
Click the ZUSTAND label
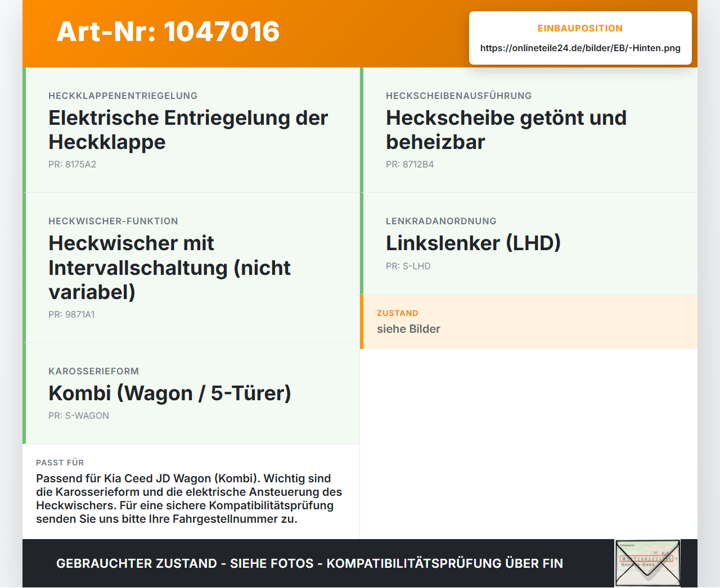point(397,313)
